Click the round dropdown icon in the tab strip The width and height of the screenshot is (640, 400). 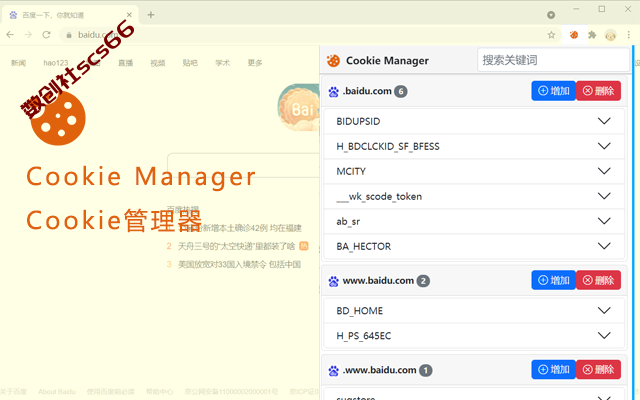[551, 15]
